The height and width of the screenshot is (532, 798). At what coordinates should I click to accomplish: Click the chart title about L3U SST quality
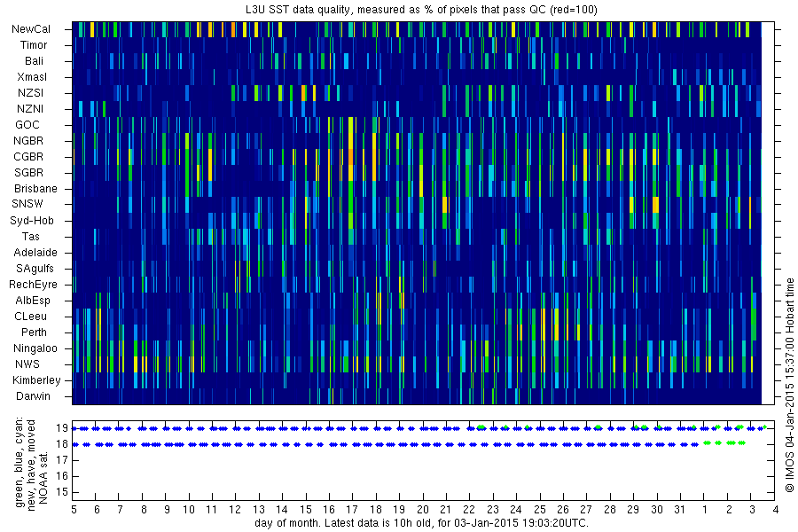pos(421,10)
